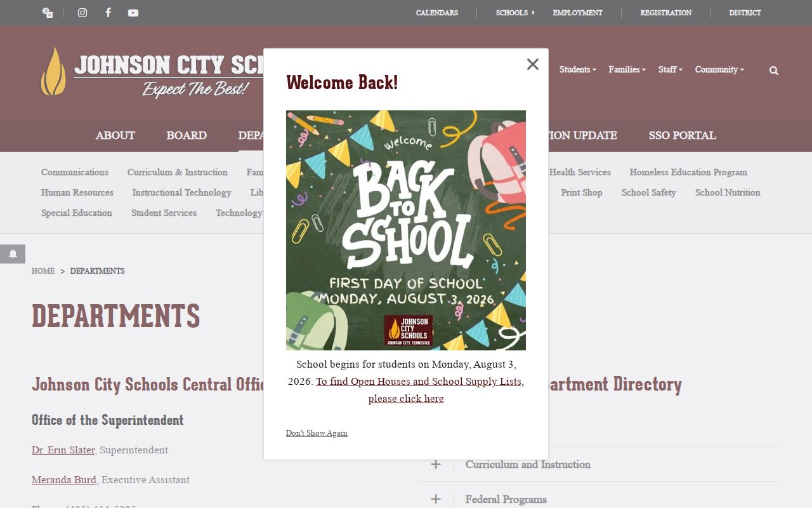Open the Instructional Technology link
This screenshot has width=812, height=508.
181,192
